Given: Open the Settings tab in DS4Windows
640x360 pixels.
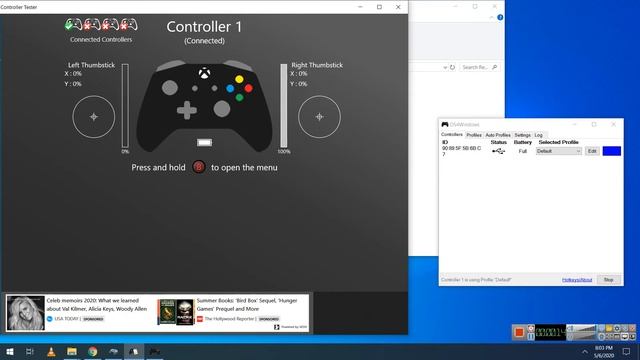Looking at the screenshot, I should click(522, 135).
